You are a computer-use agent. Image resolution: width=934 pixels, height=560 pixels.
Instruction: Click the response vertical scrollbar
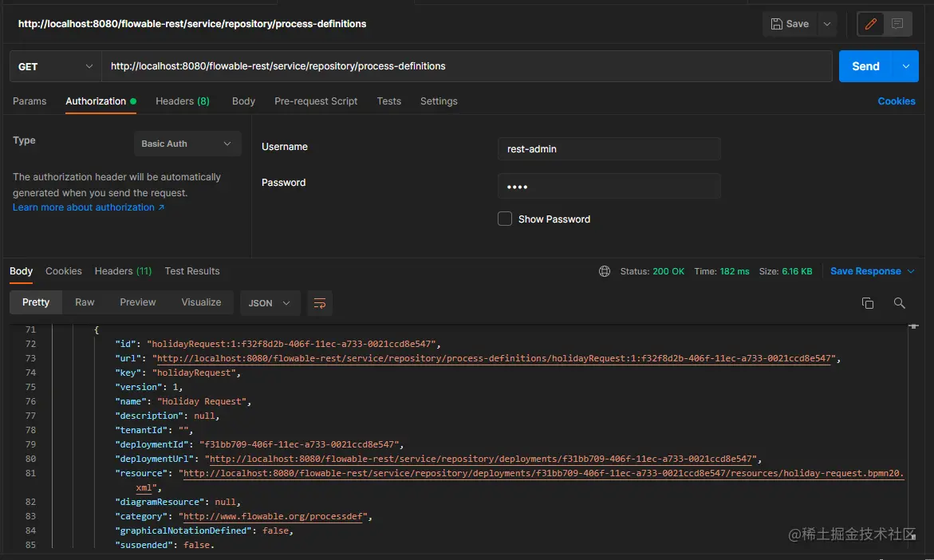[913, 435]
